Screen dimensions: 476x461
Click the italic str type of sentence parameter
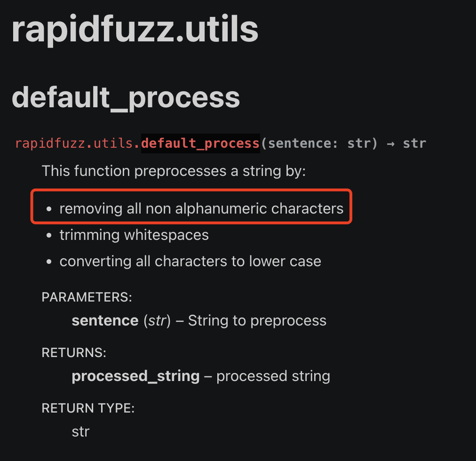[157, 320]
